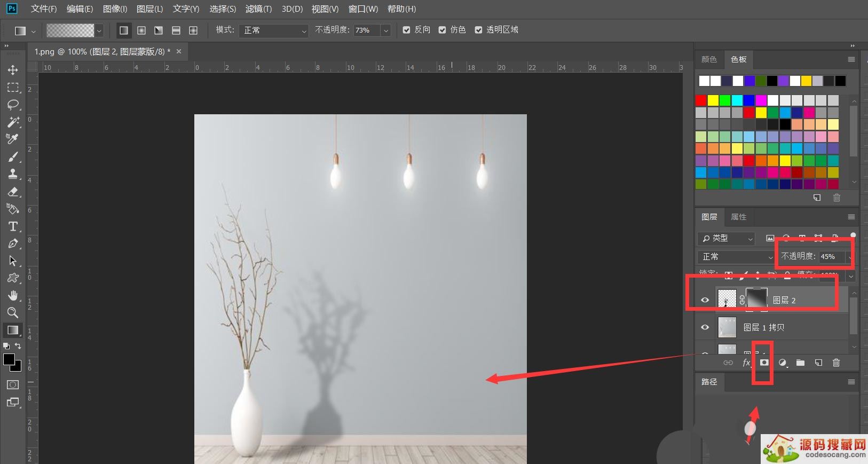This screenshot has width=868, height=464.
Task: Select the Hand tool
Action: (x=13, y=295)
